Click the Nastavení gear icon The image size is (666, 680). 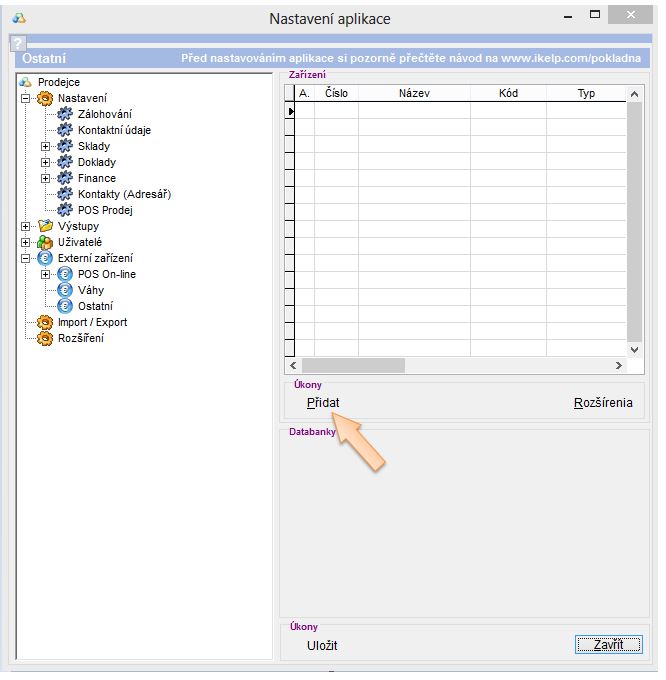tap(45, 98)
